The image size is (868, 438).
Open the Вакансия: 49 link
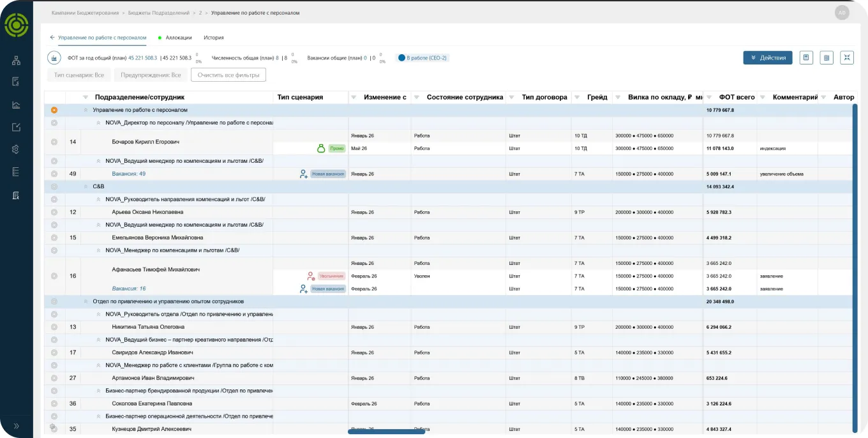coord(129,174)
